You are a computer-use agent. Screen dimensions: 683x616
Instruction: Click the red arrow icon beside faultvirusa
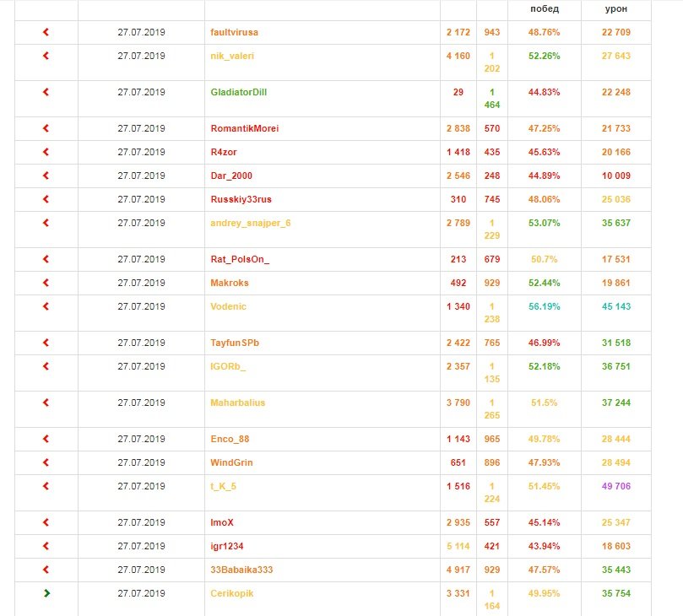(x=46, y=32)
